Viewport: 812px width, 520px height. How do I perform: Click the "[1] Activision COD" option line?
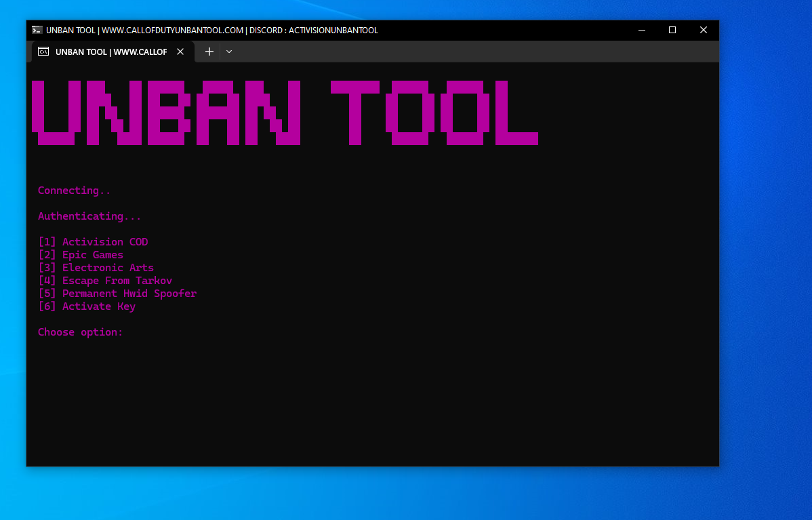94,242
